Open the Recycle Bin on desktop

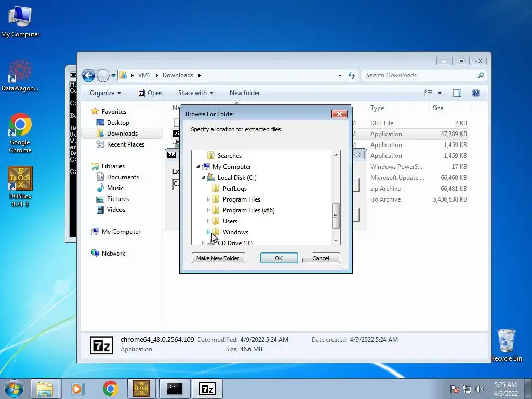tap(507, 345)
